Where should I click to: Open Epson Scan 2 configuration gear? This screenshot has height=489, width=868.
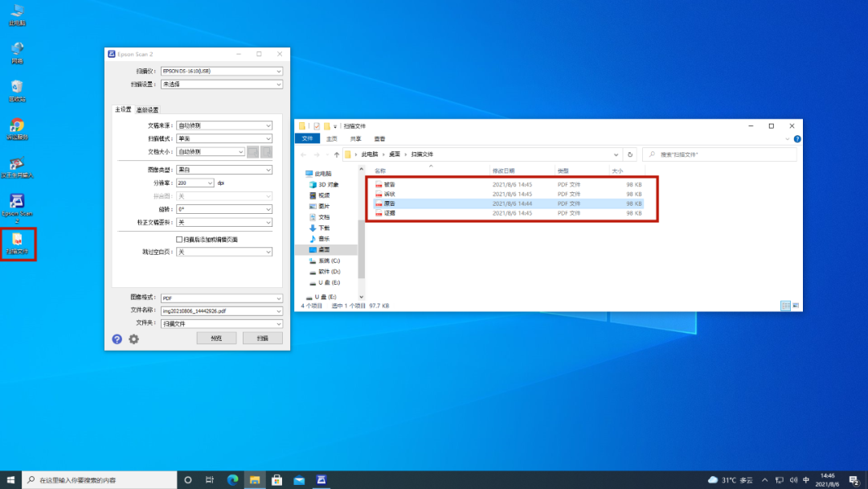tap(134, 339)
